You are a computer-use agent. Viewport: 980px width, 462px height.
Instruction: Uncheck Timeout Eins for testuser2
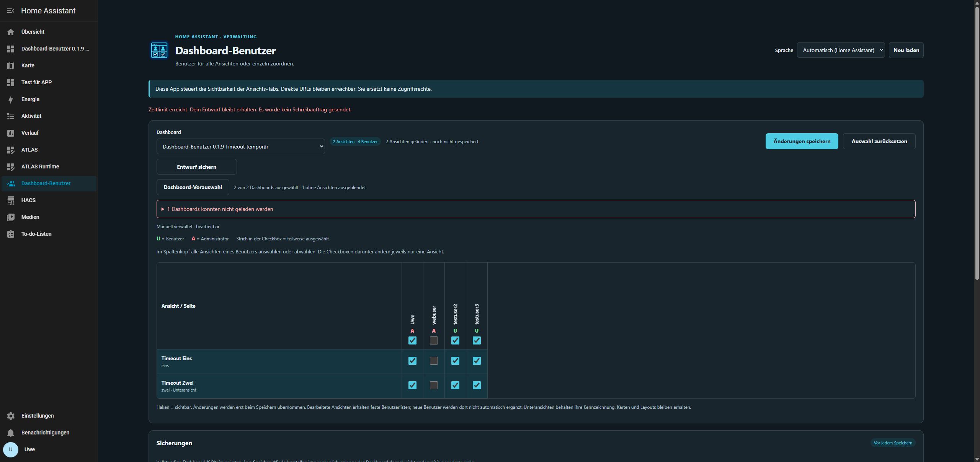tap(455, 361)
